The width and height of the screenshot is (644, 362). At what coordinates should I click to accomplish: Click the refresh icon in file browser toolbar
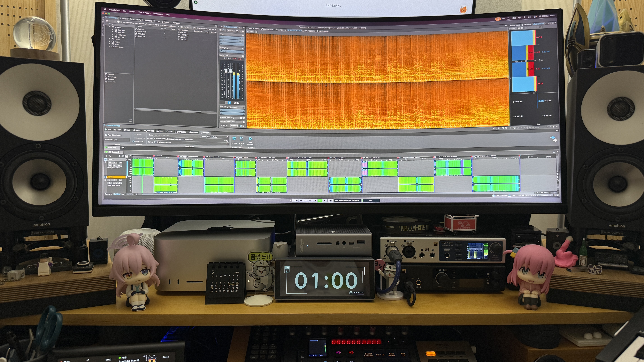point(182,27)
